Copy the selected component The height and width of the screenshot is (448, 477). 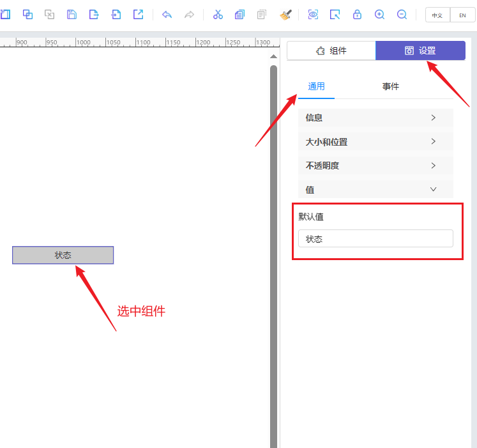239,14
